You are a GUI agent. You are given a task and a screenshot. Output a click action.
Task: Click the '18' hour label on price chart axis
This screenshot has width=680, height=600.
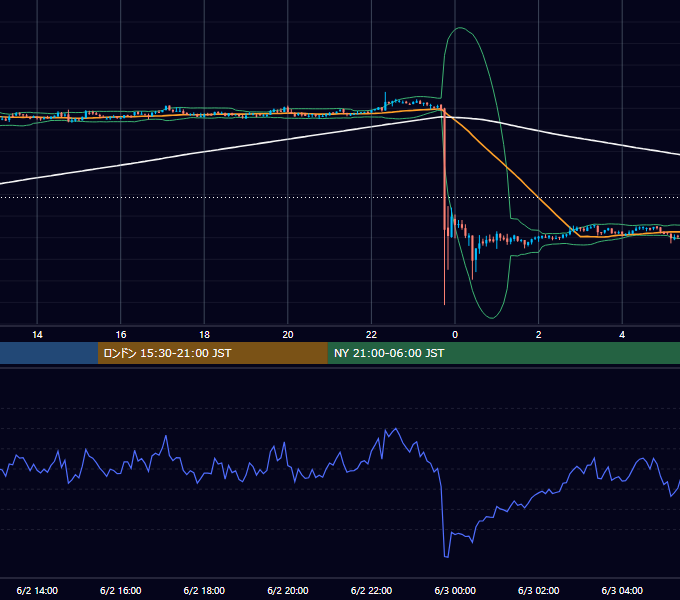(x=204, y=335)
